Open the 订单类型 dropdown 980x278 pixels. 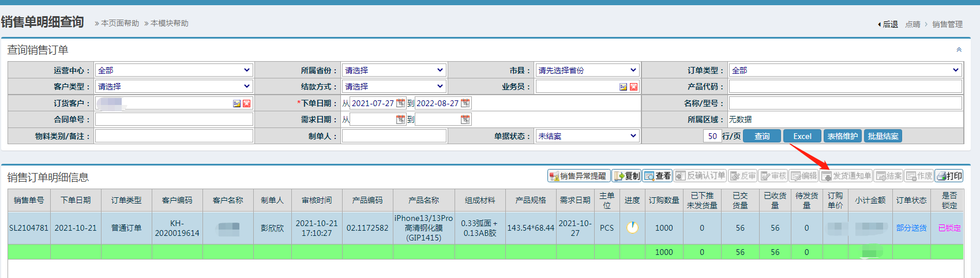point(845,70)
